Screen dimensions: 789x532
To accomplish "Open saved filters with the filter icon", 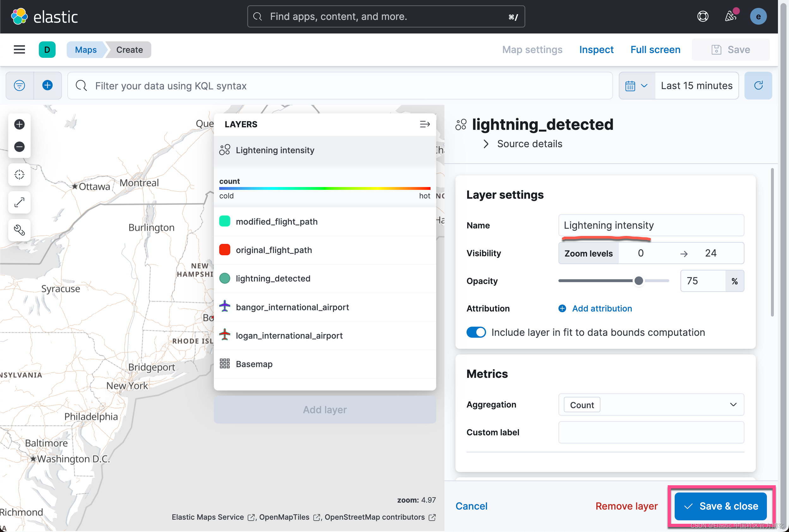I will tap(19, 86).
